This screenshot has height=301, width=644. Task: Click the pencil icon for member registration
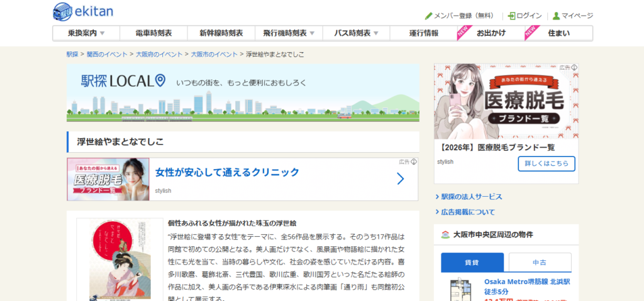429,16
